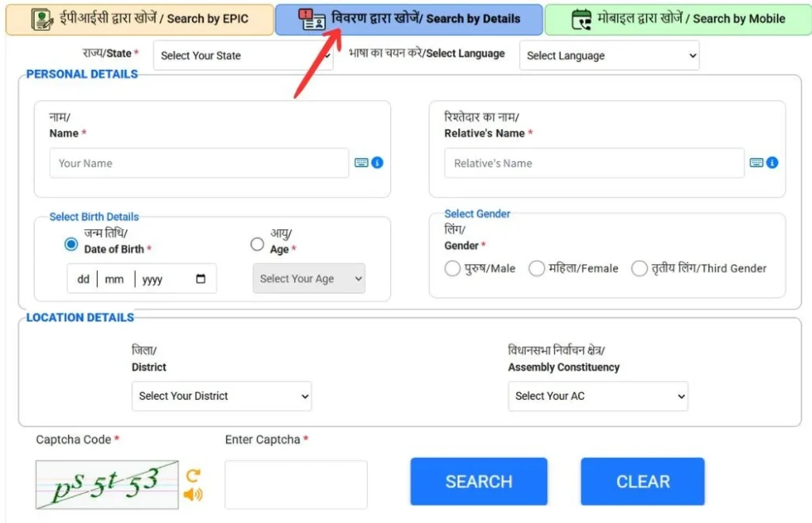Click the keyboard icon next to Name field
This screenshot has width=812, height=523.
362,162
